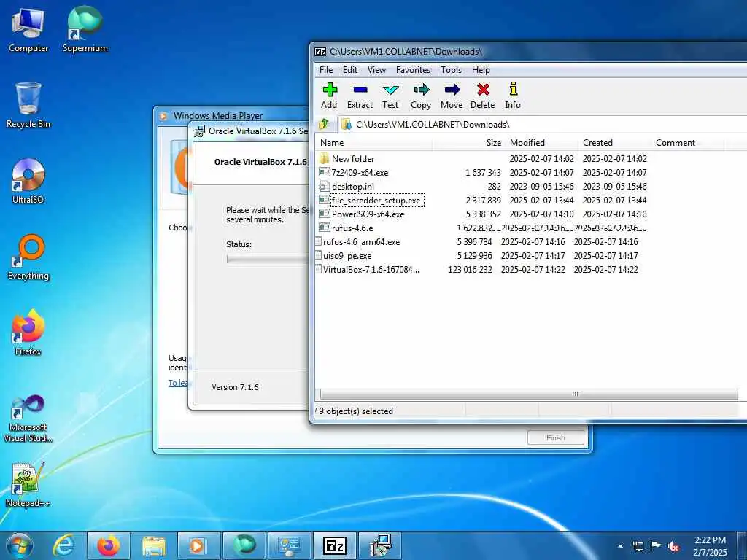Image resolution: width=747 pixels, height=560 pixels.
Task: Open the File menu in 7-Zip
Action: 326,70
